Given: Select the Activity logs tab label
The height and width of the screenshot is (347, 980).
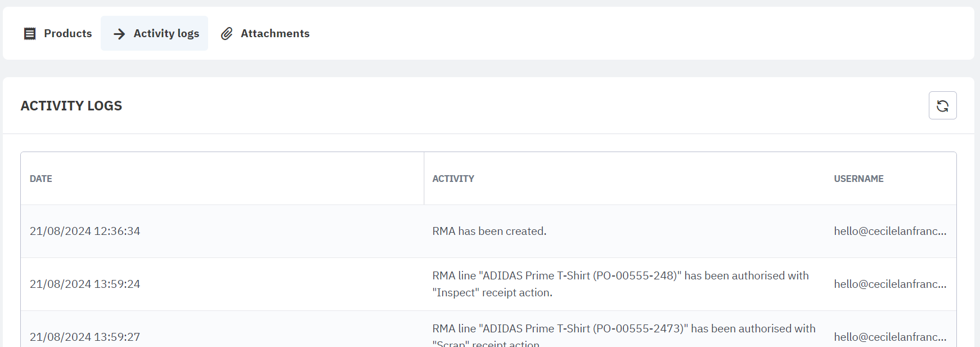Looking at the screenshot, I should point(166,34).
